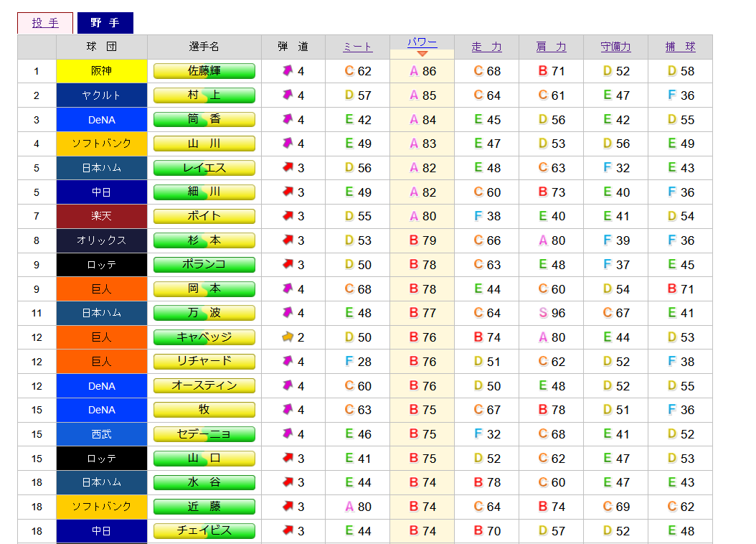Click the red trajectory arrow for レイエス

coord(288,168)
